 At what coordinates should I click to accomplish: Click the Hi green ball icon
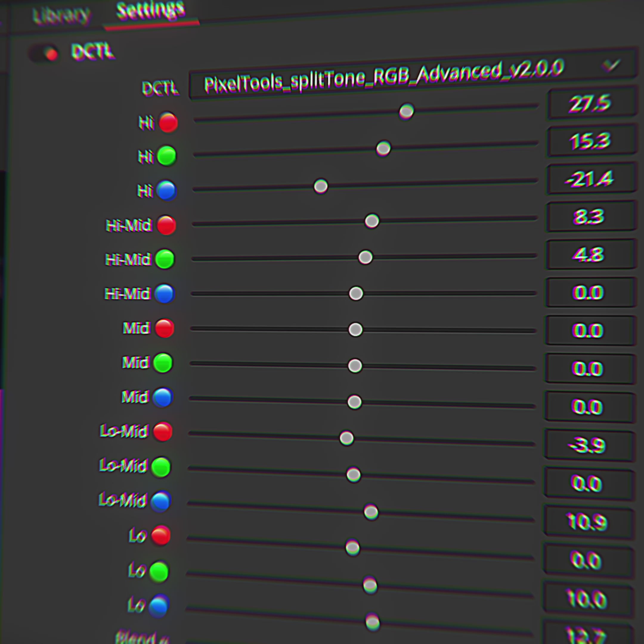tap(167, 156)
